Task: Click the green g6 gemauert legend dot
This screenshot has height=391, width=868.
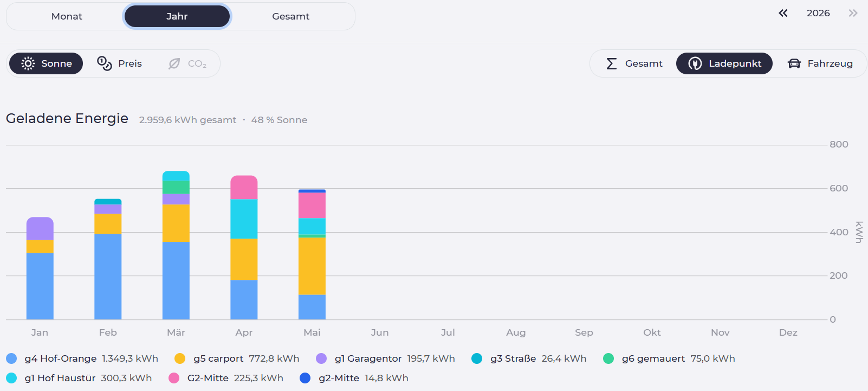Action: (608, 358)
